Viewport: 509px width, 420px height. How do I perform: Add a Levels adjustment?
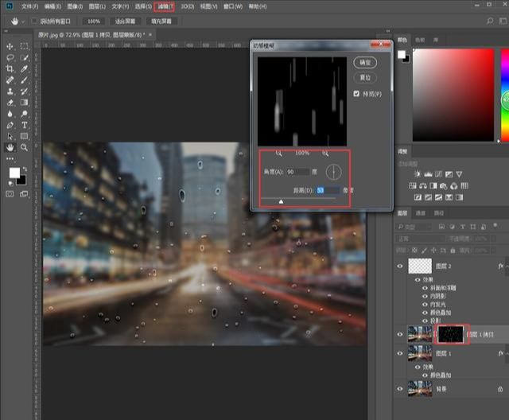pyautogui.click(x=428, y=174)
